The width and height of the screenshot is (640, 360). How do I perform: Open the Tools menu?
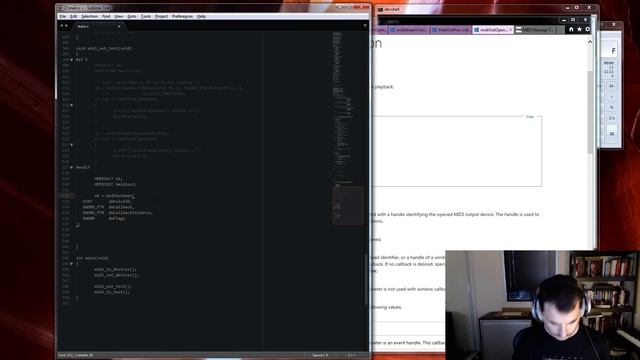(x=146, y=16)
